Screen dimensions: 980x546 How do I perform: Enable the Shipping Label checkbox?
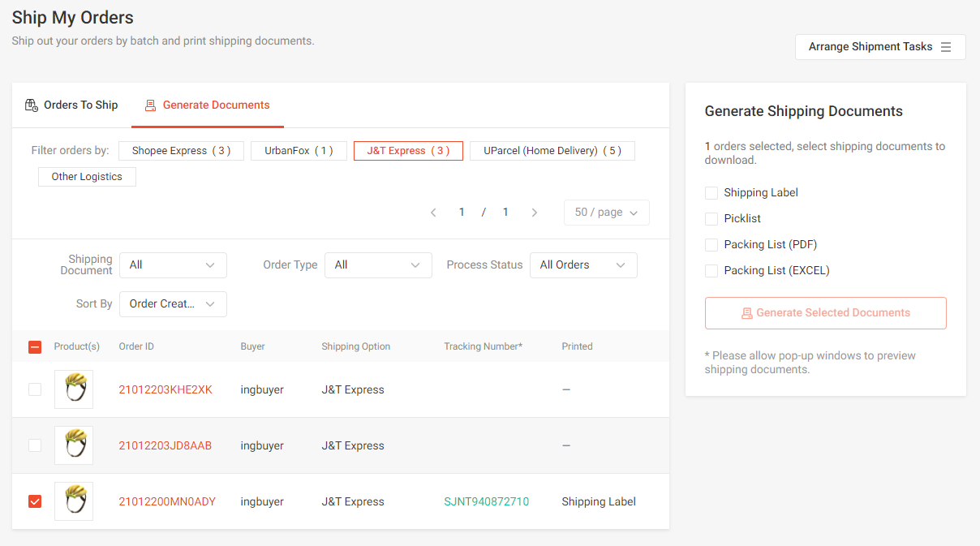pos(711,192)
